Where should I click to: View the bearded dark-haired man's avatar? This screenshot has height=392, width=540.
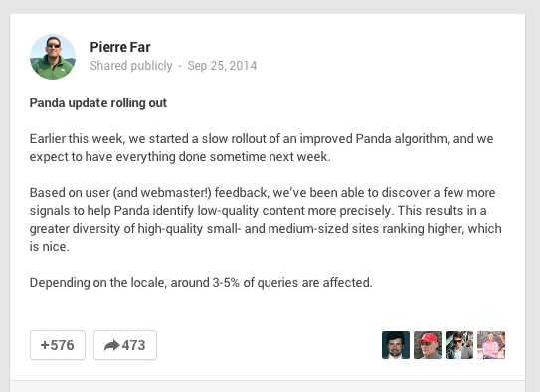(396, 345)
